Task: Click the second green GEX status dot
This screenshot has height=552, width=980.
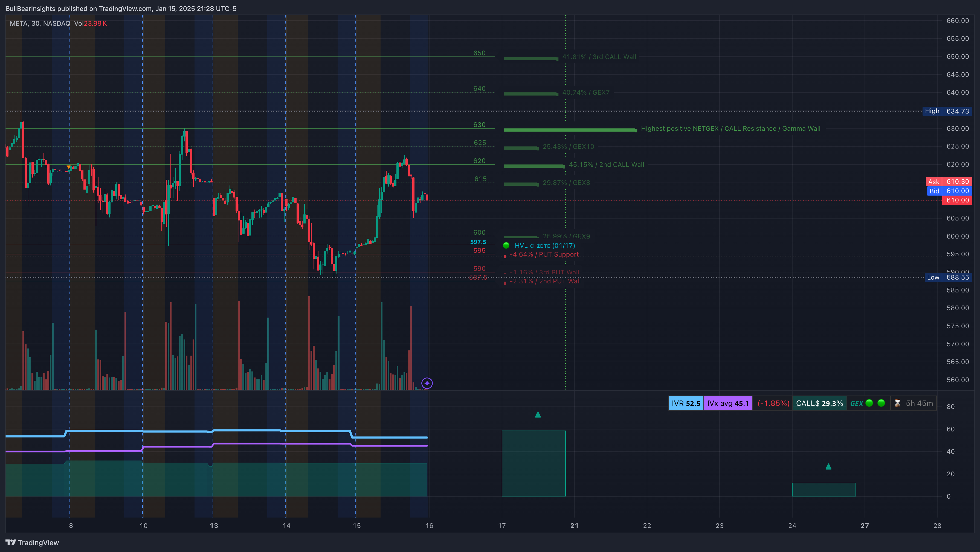Action: pos(881,403)
